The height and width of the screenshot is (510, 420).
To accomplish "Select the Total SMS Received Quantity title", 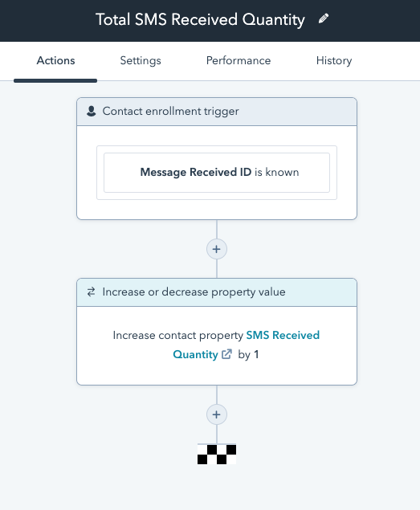I will click(x=200, y=19).
